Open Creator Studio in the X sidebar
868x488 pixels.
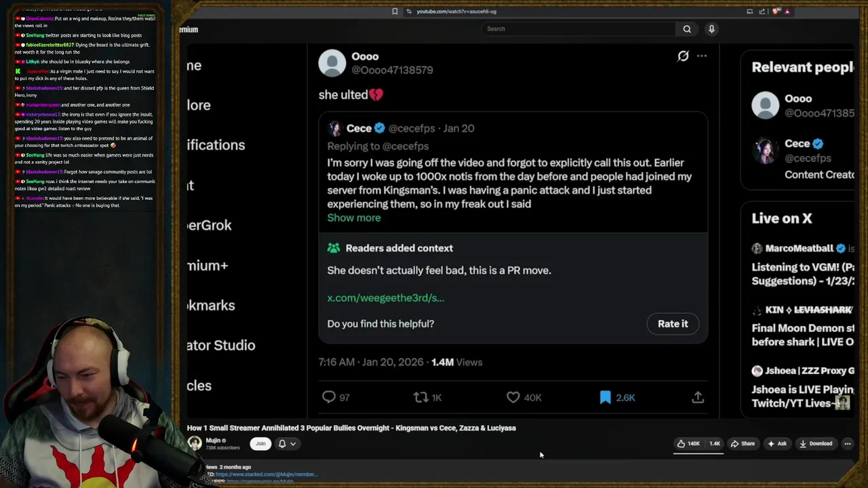pyautogui.click(x=221, y=346)
